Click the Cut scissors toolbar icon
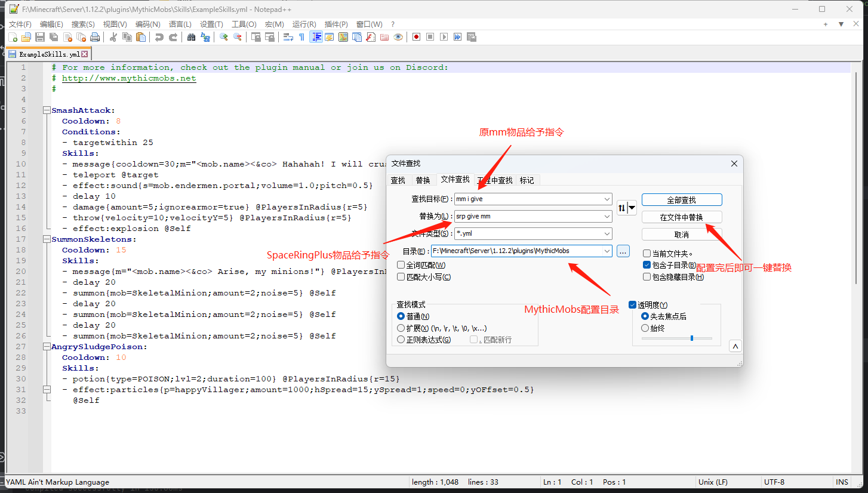The width and height of the screenshot is (868, 493). click(x=113, y=37)
